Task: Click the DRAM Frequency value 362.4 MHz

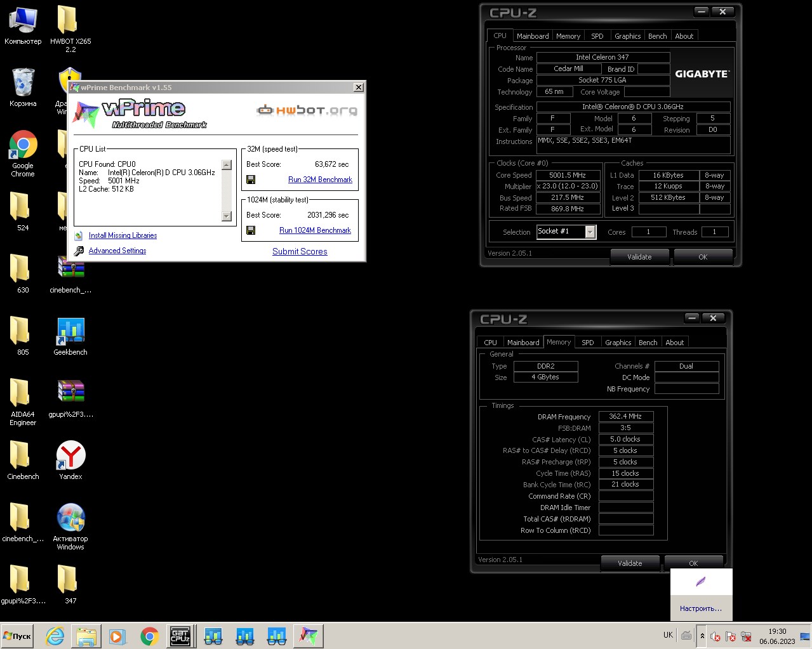Action: (625, 417)
